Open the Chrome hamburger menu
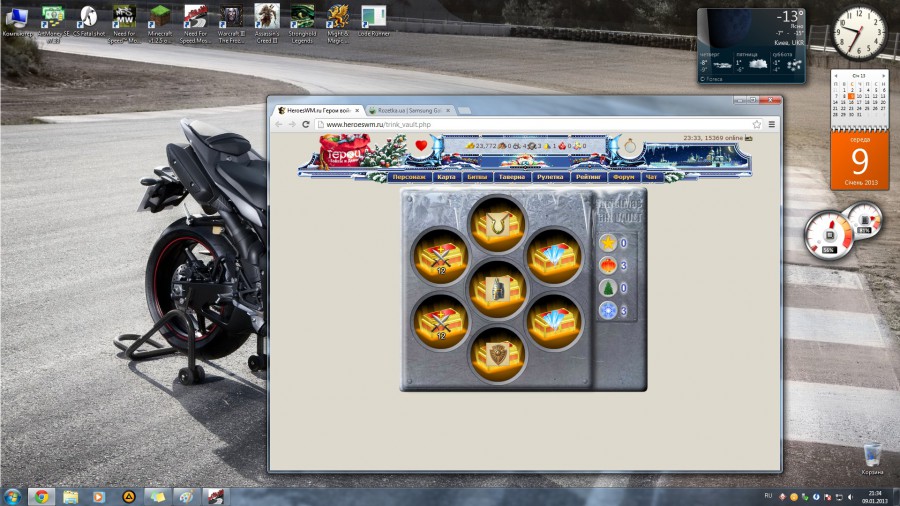 click(x=772, y=124)
